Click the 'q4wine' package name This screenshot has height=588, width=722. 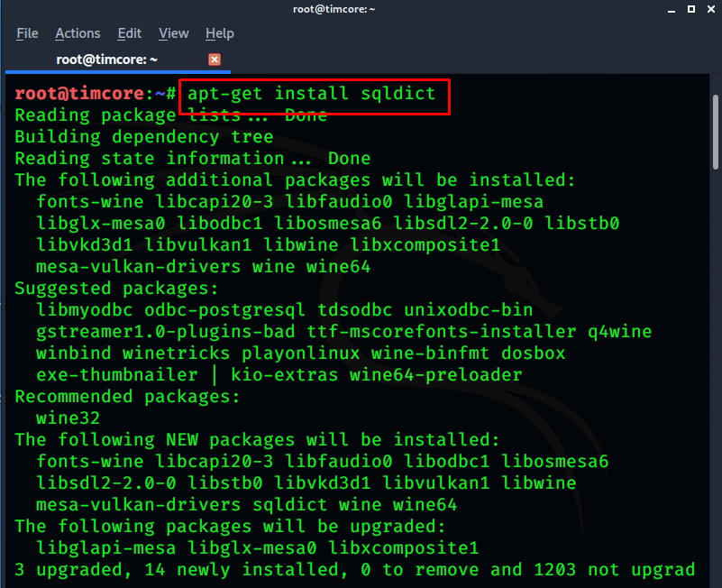[620, 332]
